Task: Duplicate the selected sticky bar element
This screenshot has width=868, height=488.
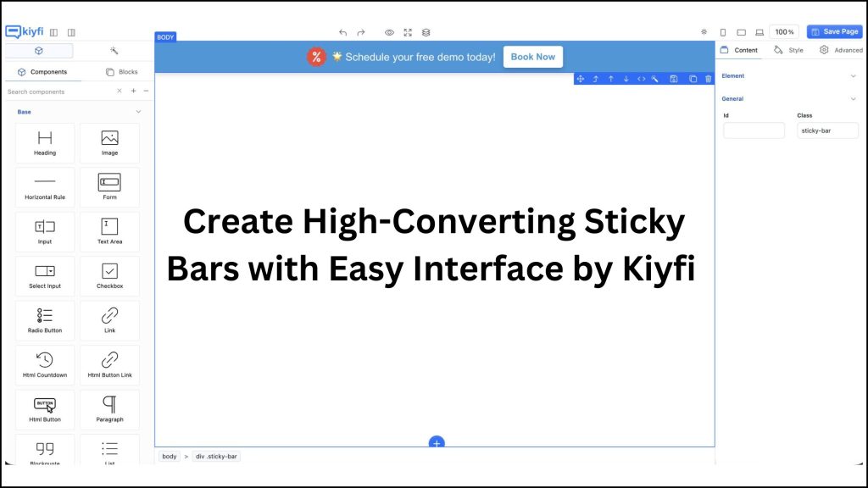Action: pos(693,79)
